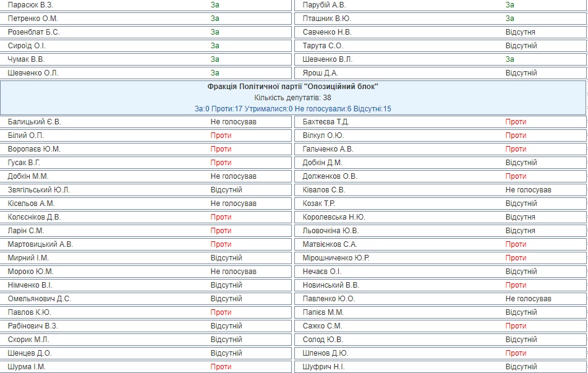Click the name Шуфрич Н.І.
588x373 pixels.
point(324,367)
